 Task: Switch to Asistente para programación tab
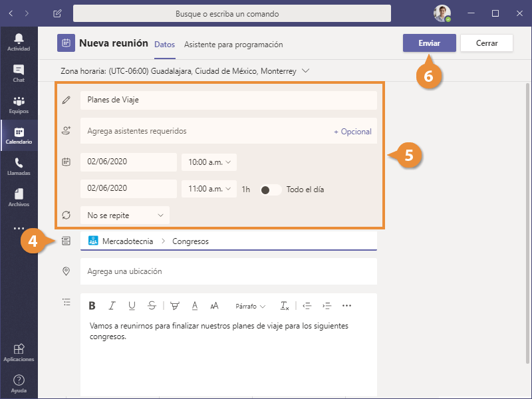click(x=233, y=45)
